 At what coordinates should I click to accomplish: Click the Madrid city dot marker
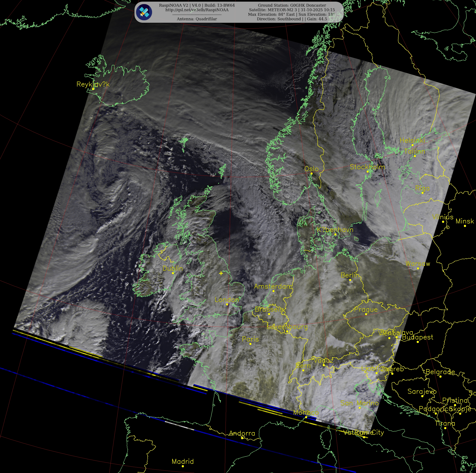183,466
